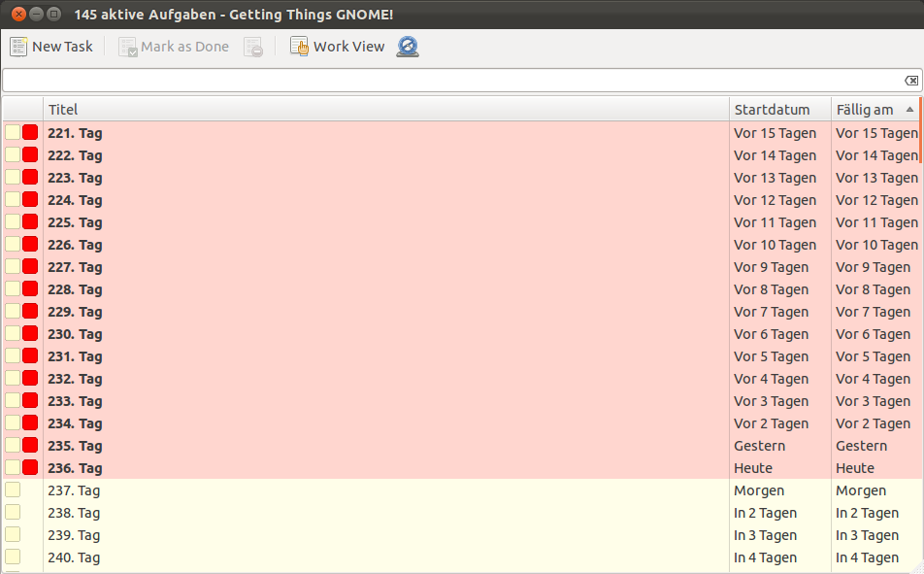
Task: Sort by the Titel column header
Action: pyautogui.click(x=386, y=109)
